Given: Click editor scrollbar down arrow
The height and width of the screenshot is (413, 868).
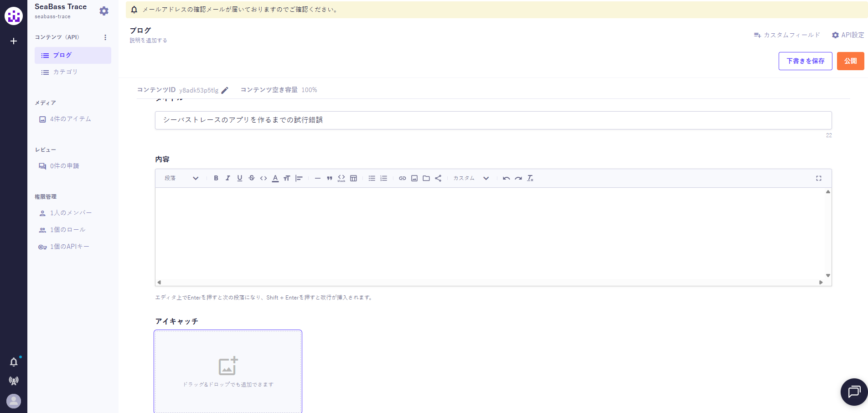Looking at the screenshot, I should (828, 275).
